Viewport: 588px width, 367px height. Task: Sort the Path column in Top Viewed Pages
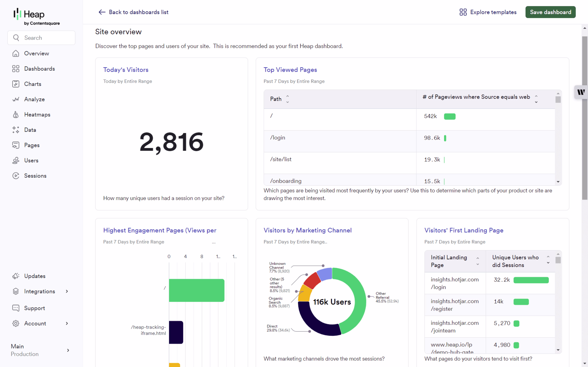[287, 99]
